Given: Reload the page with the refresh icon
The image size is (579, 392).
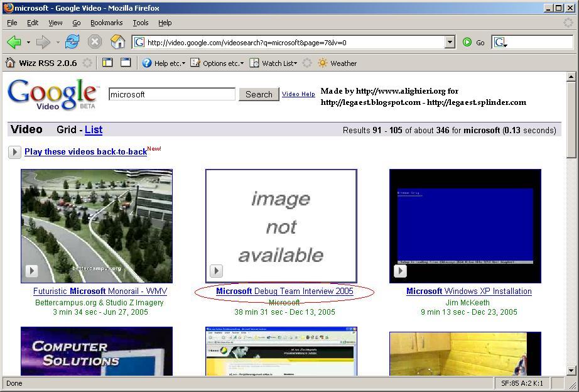Looking at the screenshot, I should [72, 42].
